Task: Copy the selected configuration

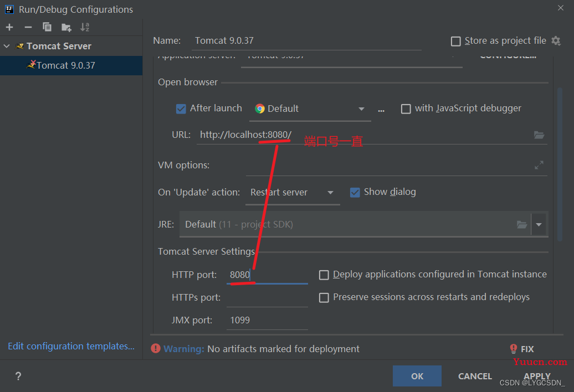Action: 47,27
